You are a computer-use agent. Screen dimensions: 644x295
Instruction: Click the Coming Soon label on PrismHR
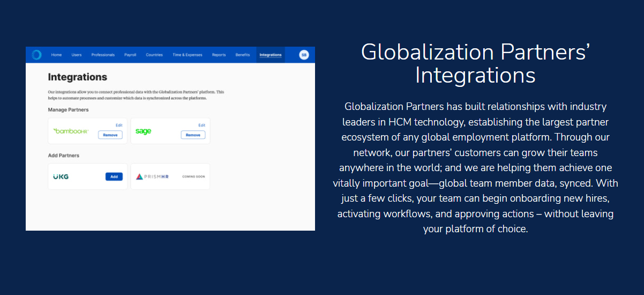193,176
